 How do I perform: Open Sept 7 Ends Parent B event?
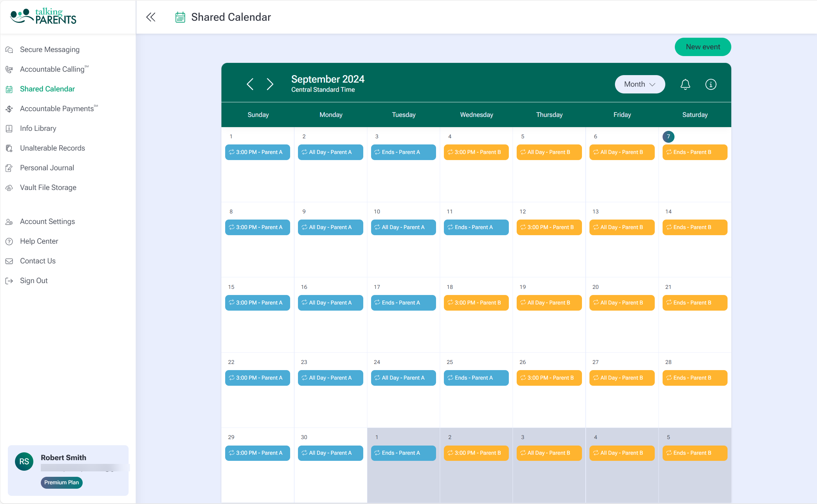pyautogui.click(x=695, y=152)
